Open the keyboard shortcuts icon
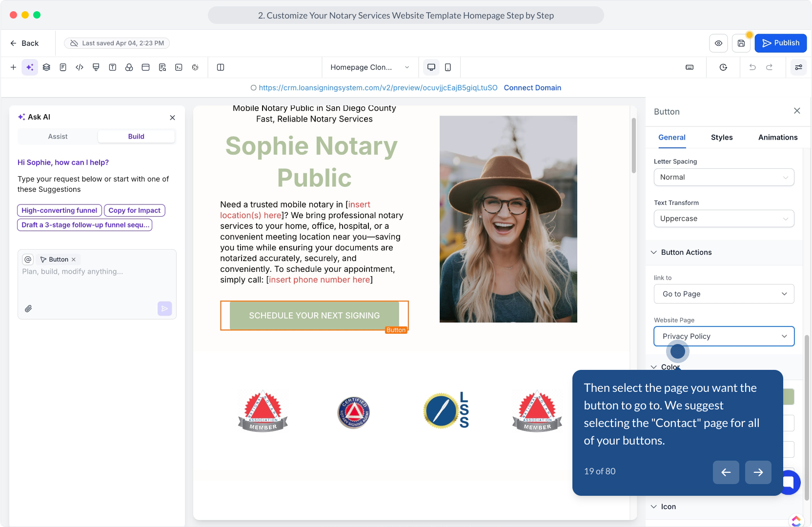This screenshot has width=812, height=527. click(x=690, y=67)
